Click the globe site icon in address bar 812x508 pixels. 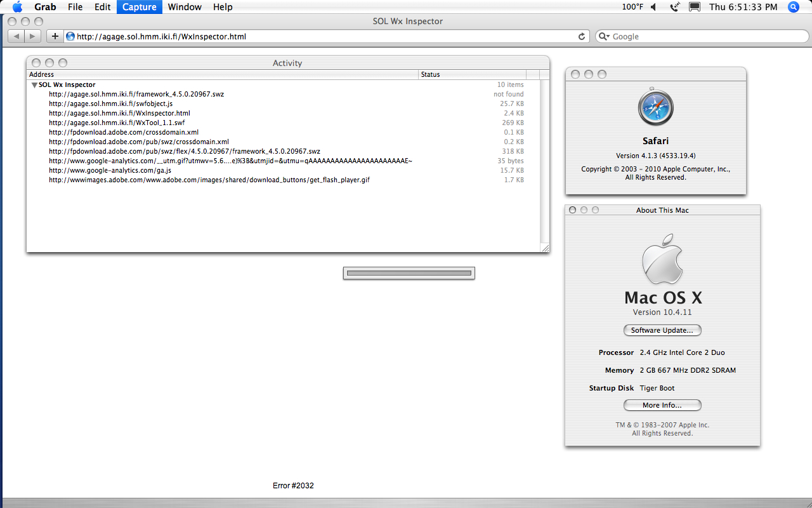pos(70,36)
